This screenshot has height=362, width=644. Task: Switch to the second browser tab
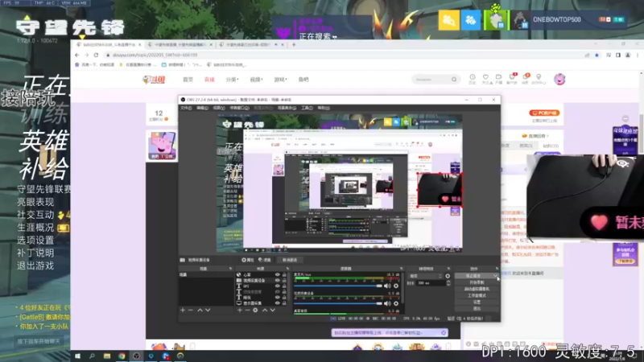[x=180, y=44]
